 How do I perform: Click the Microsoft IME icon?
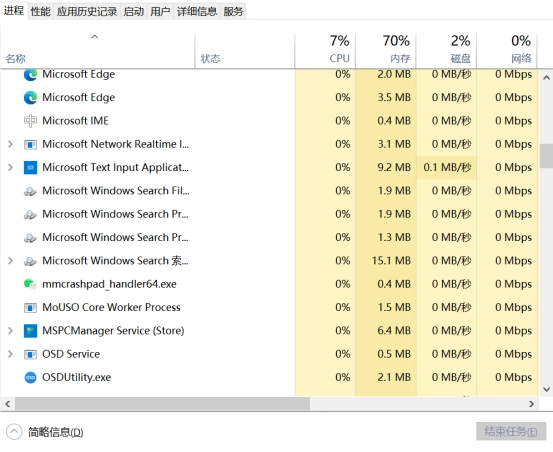30,121
